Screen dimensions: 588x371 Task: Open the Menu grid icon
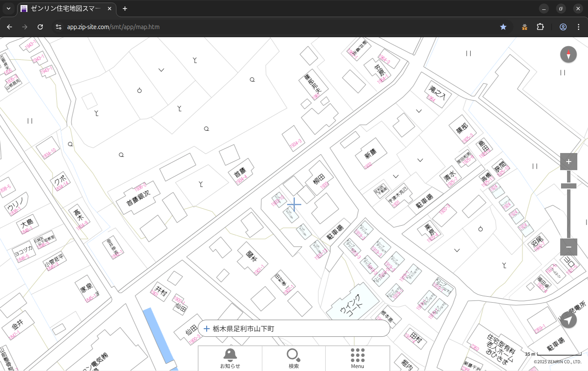(357, 358)
